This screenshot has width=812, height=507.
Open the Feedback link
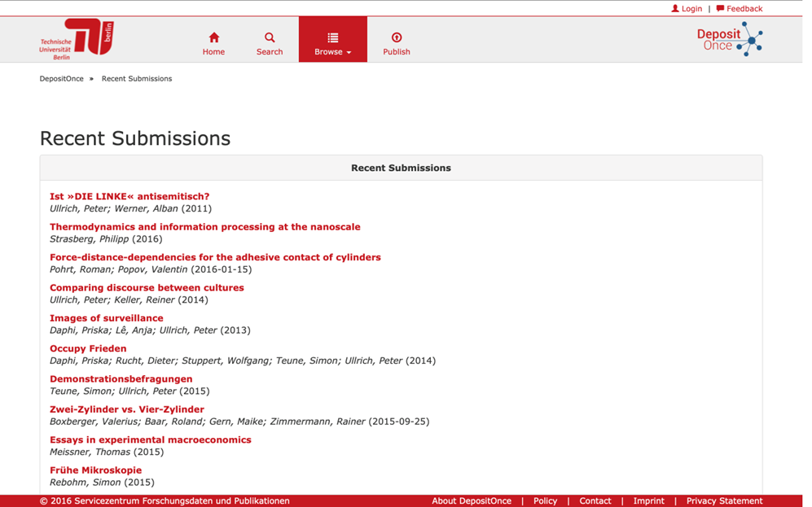744,8
